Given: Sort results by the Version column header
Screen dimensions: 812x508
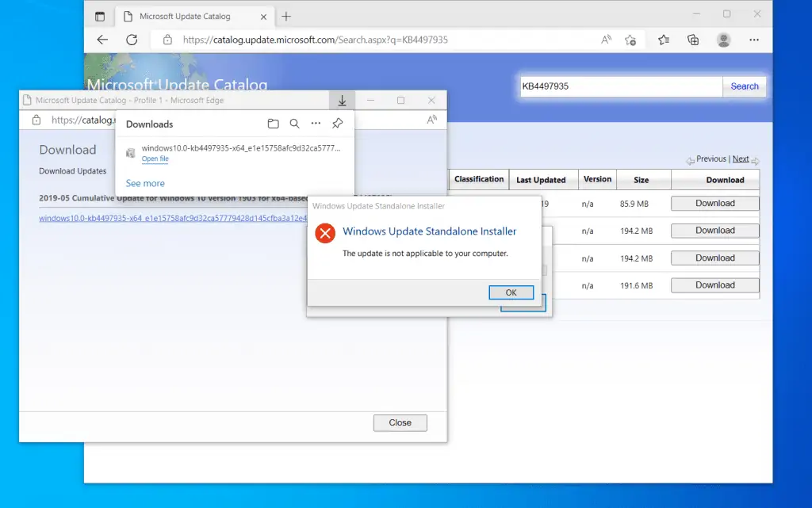Looking at the screenshot, I should [597, 179].
